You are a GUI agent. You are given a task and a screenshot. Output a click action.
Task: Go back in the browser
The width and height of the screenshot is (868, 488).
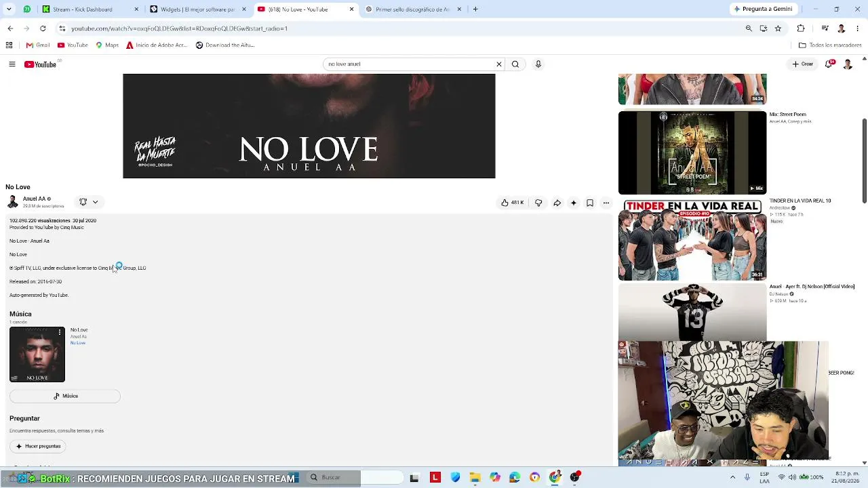tap(10, 28)
